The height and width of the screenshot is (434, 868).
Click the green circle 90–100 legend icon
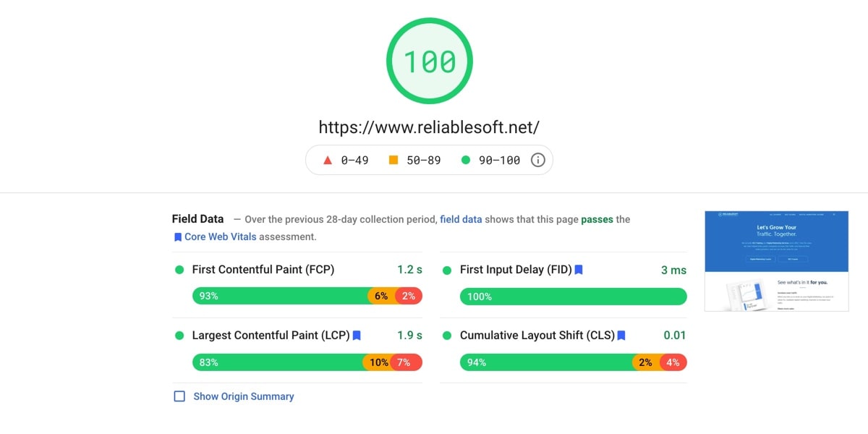click(466, 161)
